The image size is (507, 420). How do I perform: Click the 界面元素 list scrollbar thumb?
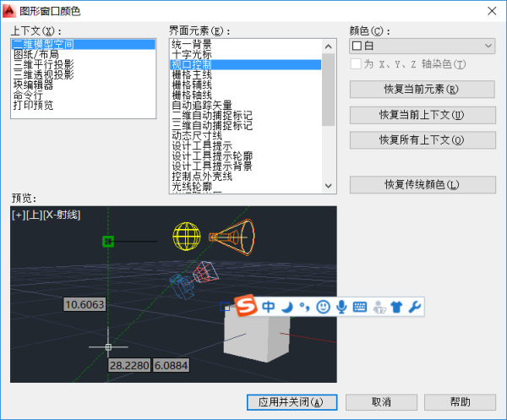329,90
